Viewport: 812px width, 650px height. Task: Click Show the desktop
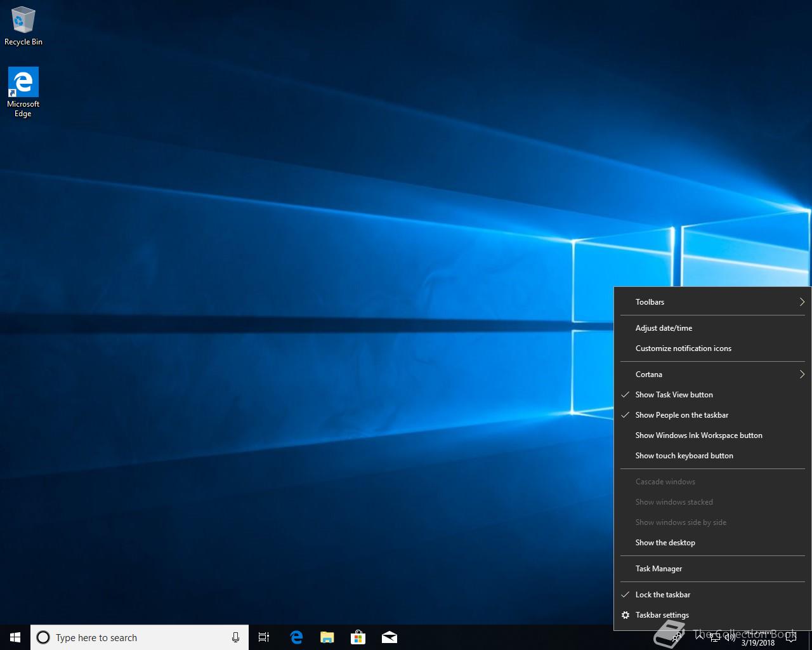[x=665, y=543]
